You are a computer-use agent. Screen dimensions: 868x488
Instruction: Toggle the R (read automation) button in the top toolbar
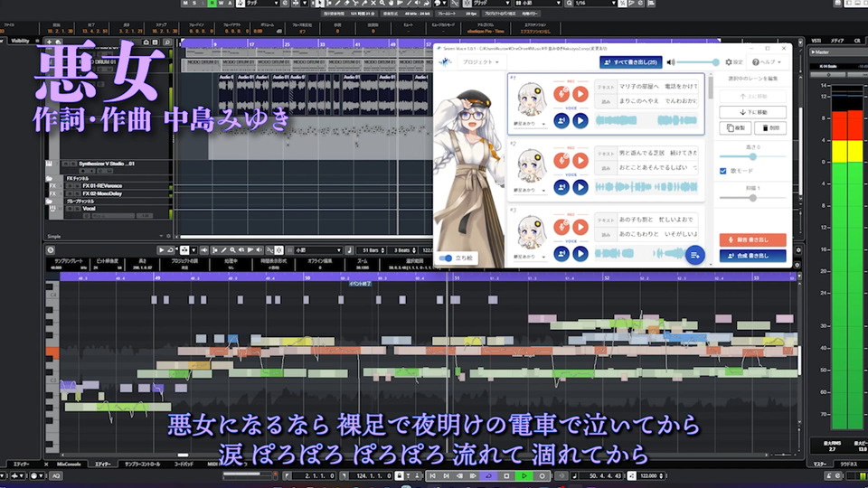(x=212, y=4)
